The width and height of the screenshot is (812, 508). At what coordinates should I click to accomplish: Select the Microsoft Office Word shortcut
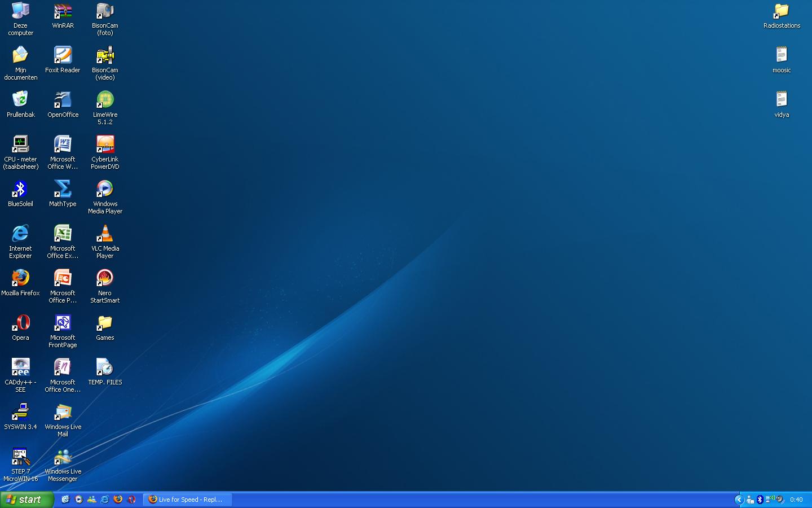click(63, 152)
